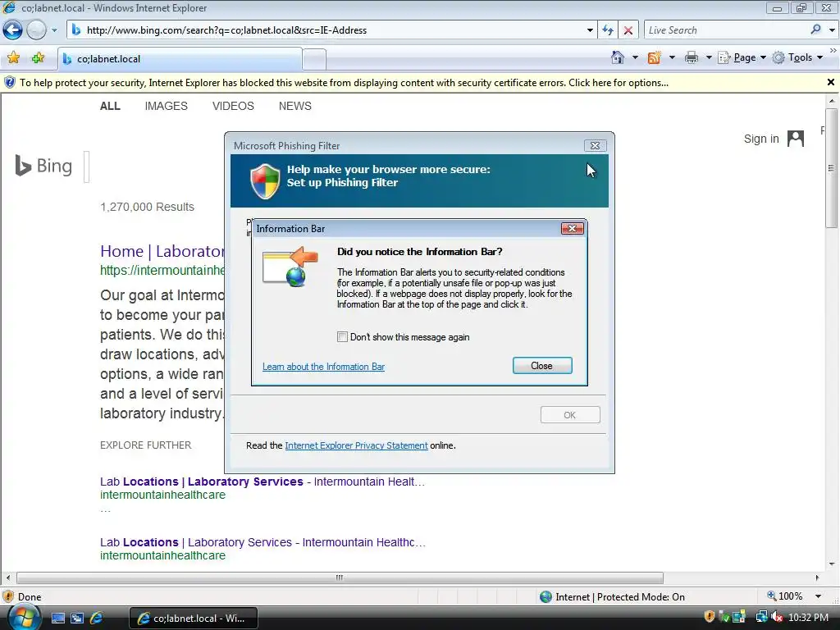Click the status bar security shield icon
Image resolution: width=840 pixels, height=630 pixels.
(x=8, y=596)
